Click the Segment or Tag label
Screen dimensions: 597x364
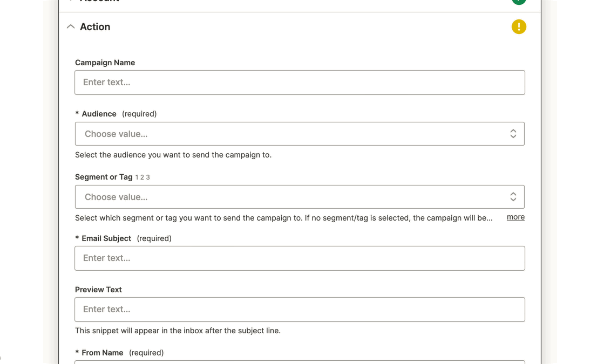coord(104,177)
